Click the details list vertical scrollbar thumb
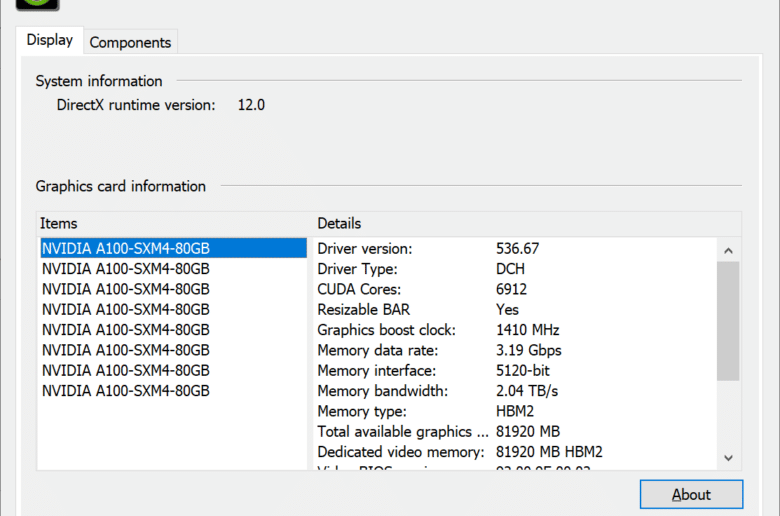This screenshot has width=780, height=516. [728, 321]
